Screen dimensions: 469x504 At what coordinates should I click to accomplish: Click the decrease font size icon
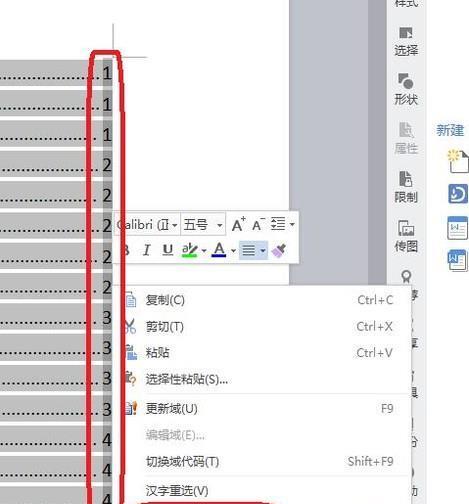(258, 224)
